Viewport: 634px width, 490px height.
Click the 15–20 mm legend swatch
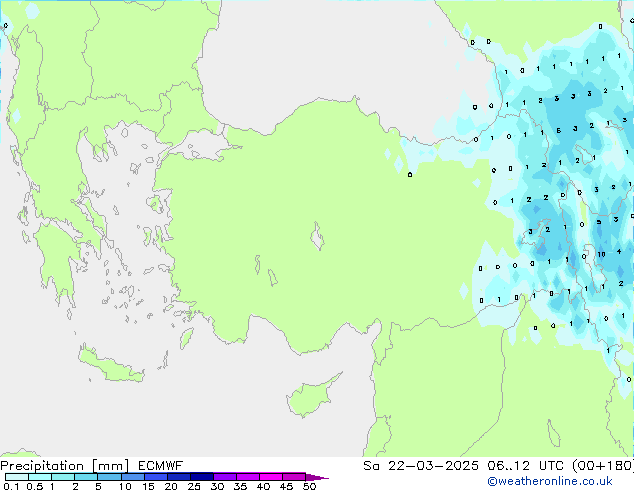156,477
